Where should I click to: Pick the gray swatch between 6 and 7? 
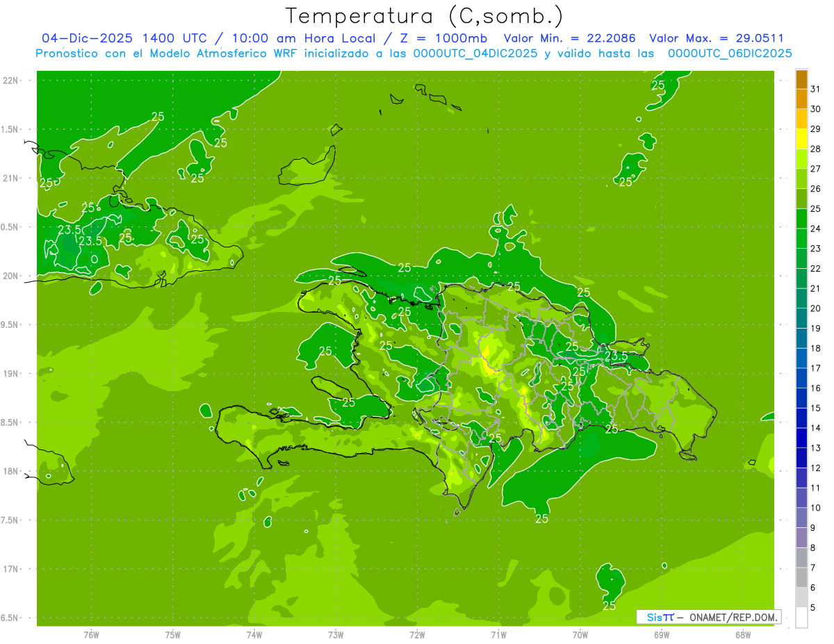[801, 578]
